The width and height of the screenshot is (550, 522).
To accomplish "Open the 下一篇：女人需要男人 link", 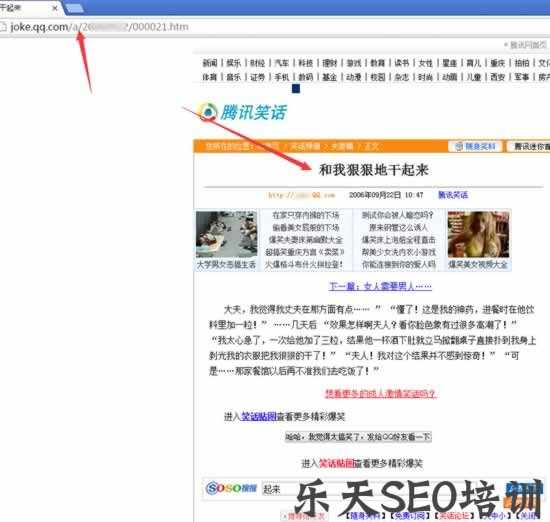I will (x=380, y=287).
